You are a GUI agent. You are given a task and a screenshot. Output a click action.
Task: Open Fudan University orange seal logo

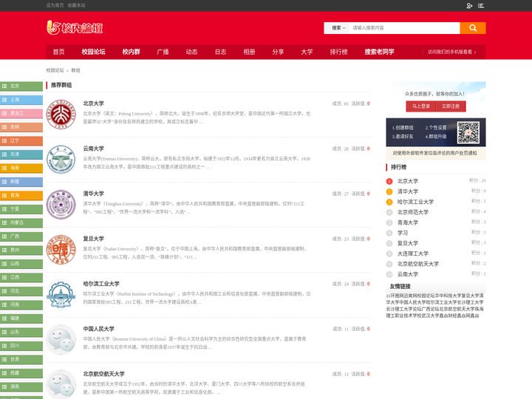[61, 250]
